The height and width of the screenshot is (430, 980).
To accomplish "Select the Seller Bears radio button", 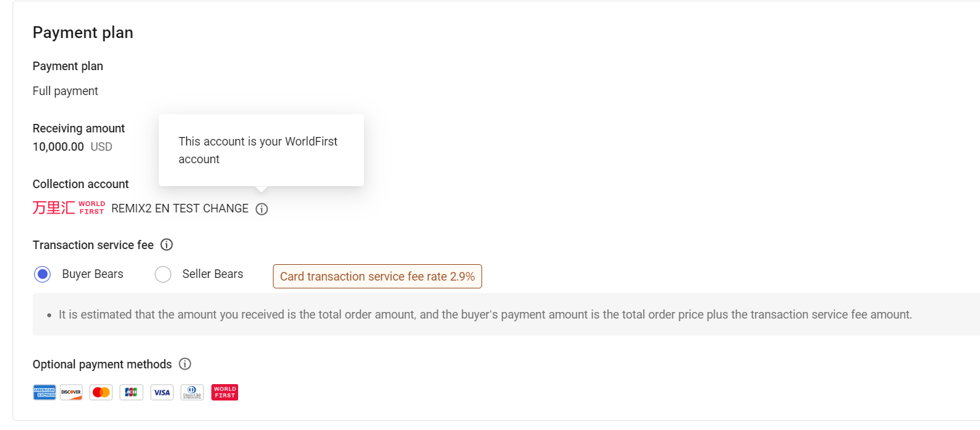I will [163, 274].
